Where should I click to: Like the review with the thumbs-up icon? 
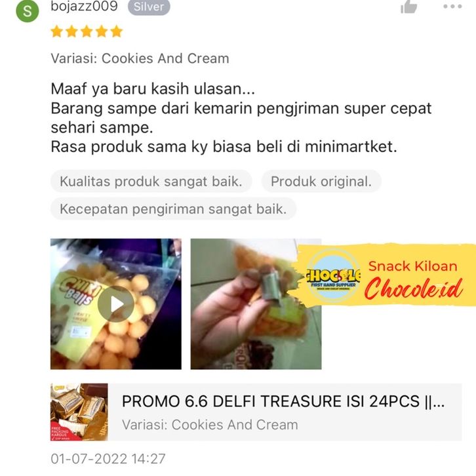pyautogui.click(x=408, y=6)
